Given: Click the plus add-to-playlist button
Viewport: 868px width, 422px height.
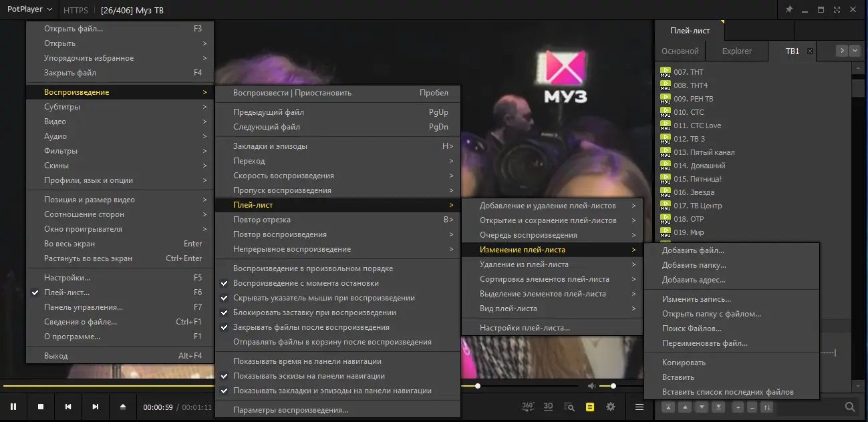Looking at the screenshot, I should tap(738, 407).
